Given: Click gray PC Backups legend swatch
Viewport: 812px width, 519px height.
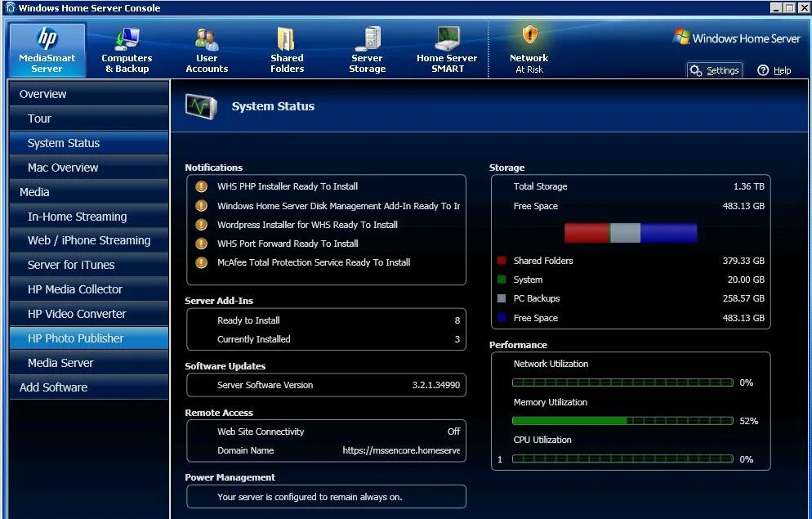Looking at the screenshot, I should click(502, 298).
